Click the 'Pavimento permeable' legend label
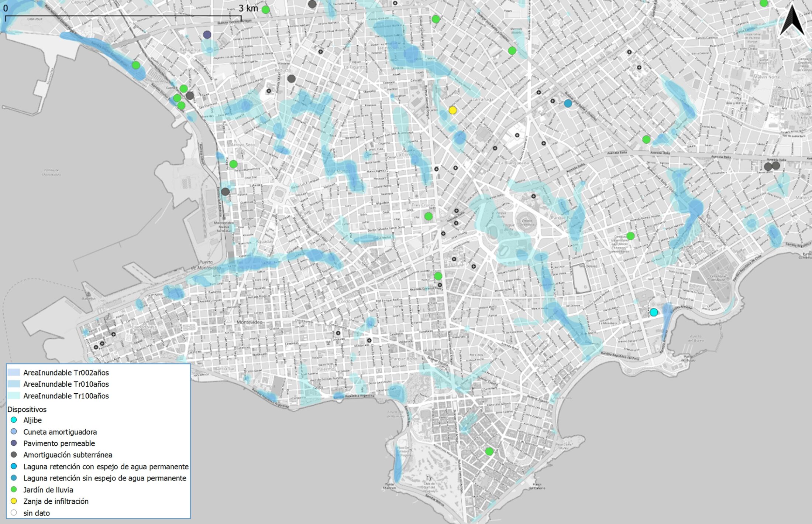 (x=59, y=443)
